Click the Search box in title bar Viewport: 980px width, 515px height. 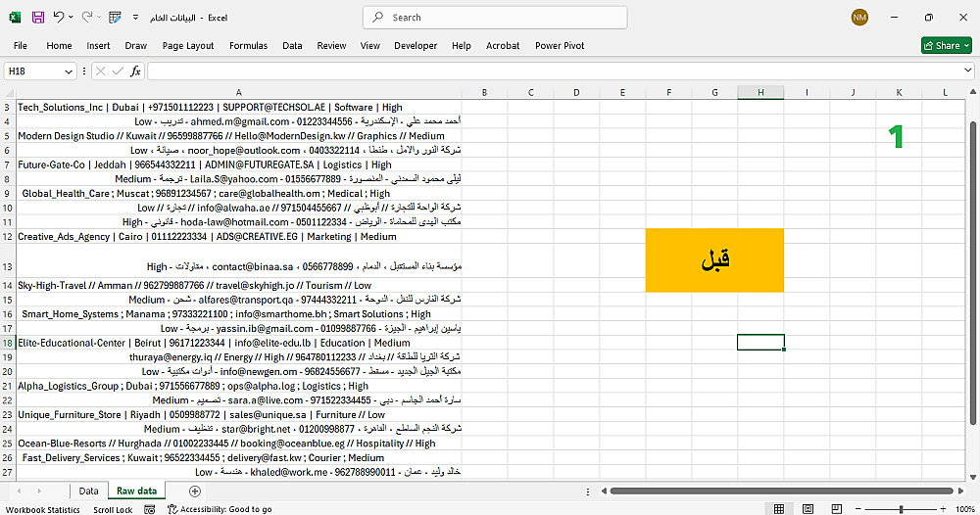[x=495, y=18]
